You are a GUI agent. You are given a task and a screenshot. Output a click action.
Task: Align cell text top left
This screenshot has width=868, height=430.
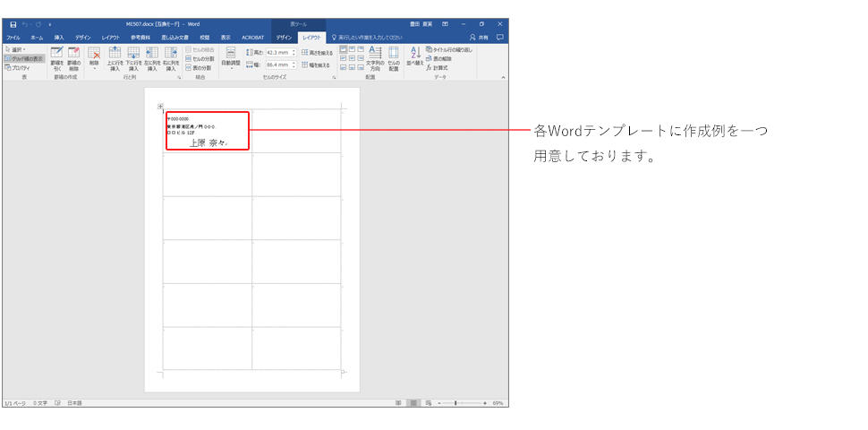point(344,49)
